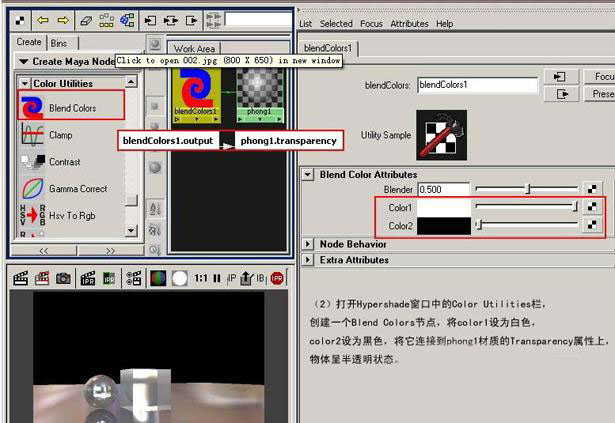Click the Presets button
Screen dimensions: 615x423
click(599, 94)
